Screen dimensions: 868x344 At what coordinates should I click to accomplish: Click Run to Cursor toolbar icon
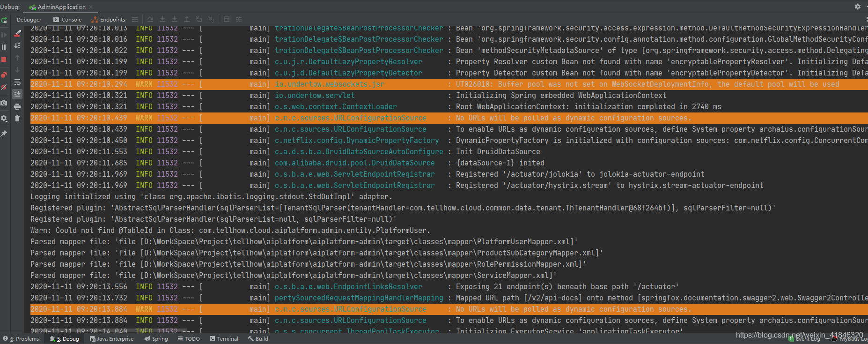(211, 20)
